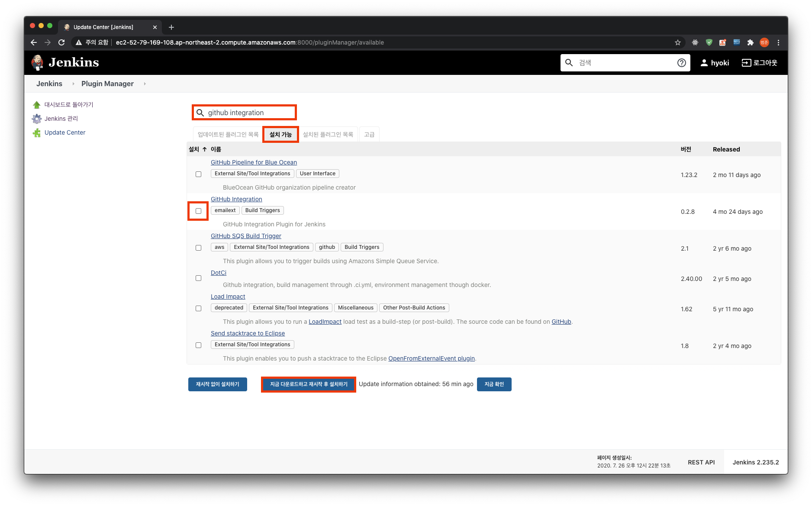812x506 pixels.
Task: Open the LoadImpact link in description
Action: click(325, 322)
